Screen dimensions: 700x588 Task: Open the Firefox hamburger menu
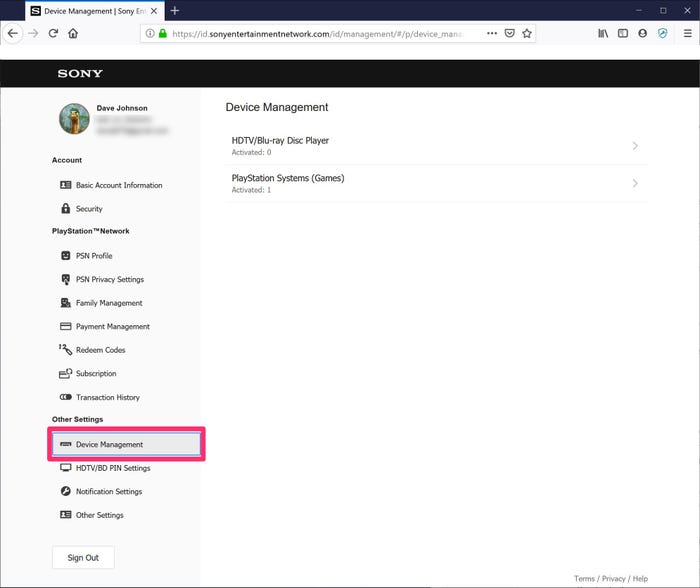click(688, 33)
